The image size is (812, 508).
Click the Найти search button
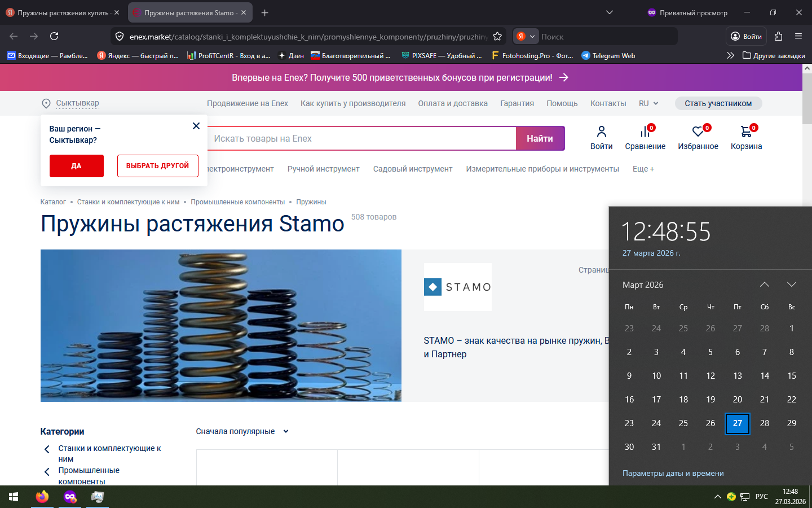[x=540, y=138]
